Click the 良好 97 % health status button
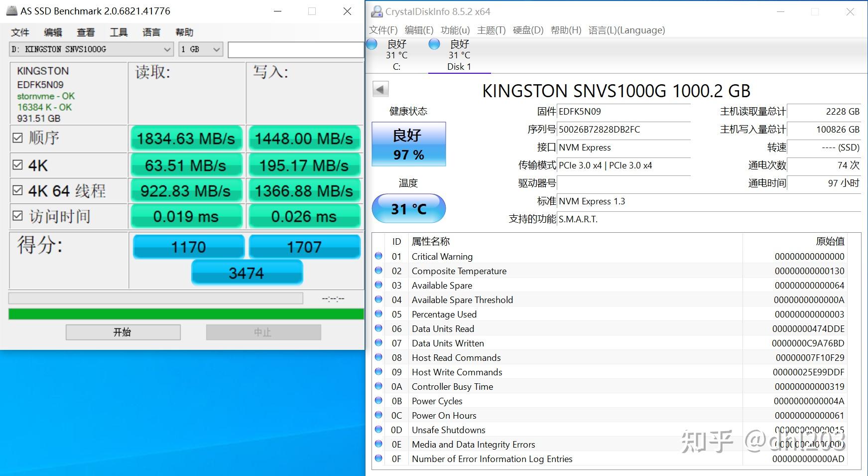The image size is (868, 476). pyautogui.click(x=409, y=144)
